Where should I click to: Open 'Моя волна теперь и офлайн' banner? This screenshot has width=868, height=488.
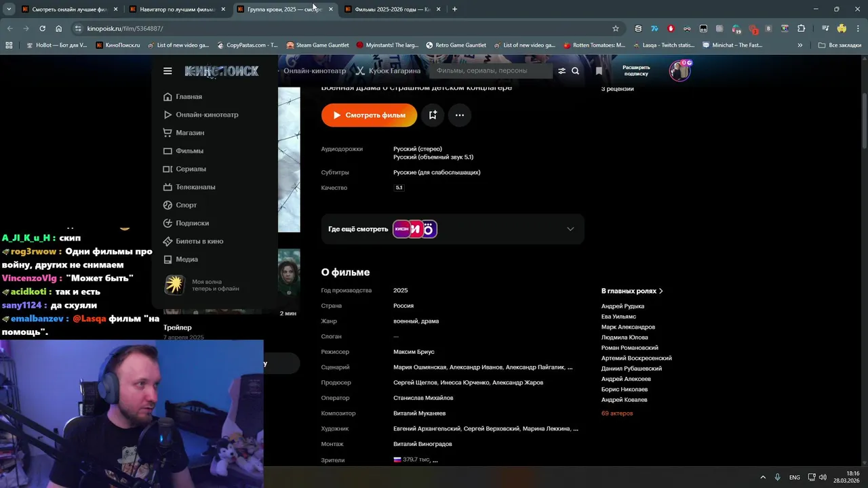(202, 285)
